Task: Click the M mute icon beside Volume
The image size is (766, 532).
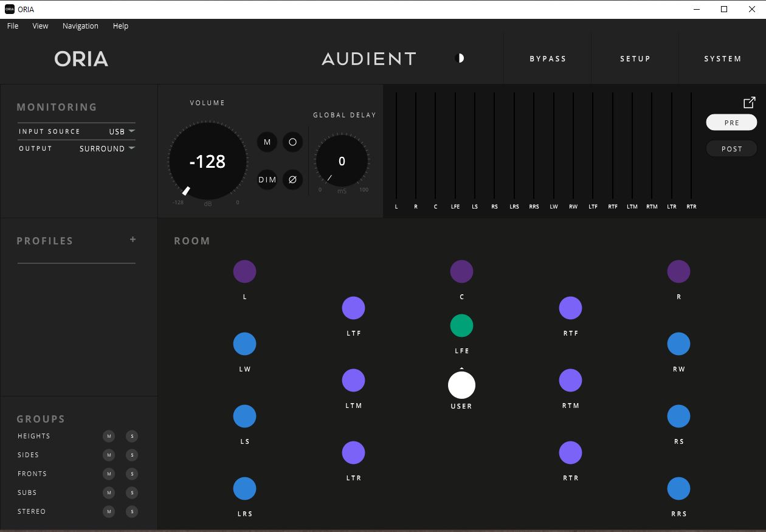Action: coord(266,142)
